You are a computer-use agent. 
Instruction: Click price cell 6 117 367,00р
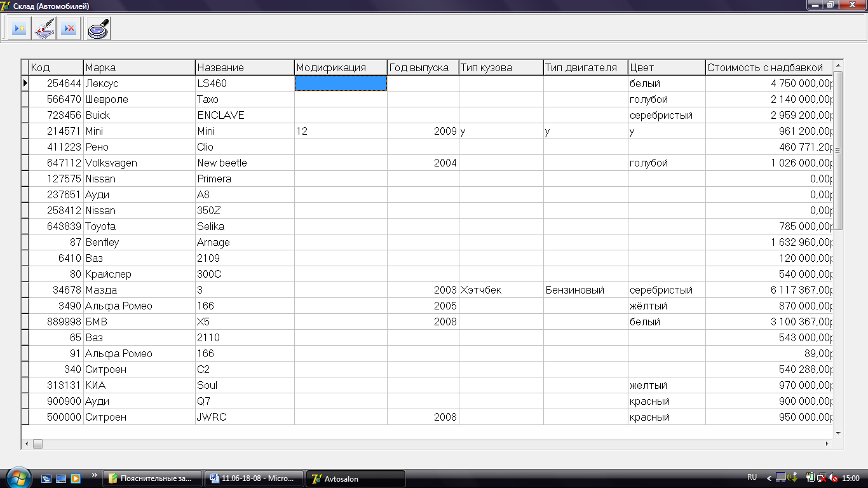(x=769, y=290)
